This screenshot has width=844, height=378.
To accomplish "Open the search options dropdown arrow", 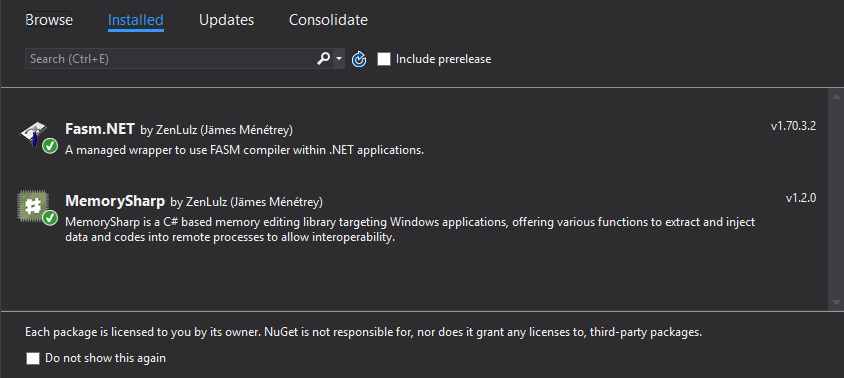I will click(339, 59).
